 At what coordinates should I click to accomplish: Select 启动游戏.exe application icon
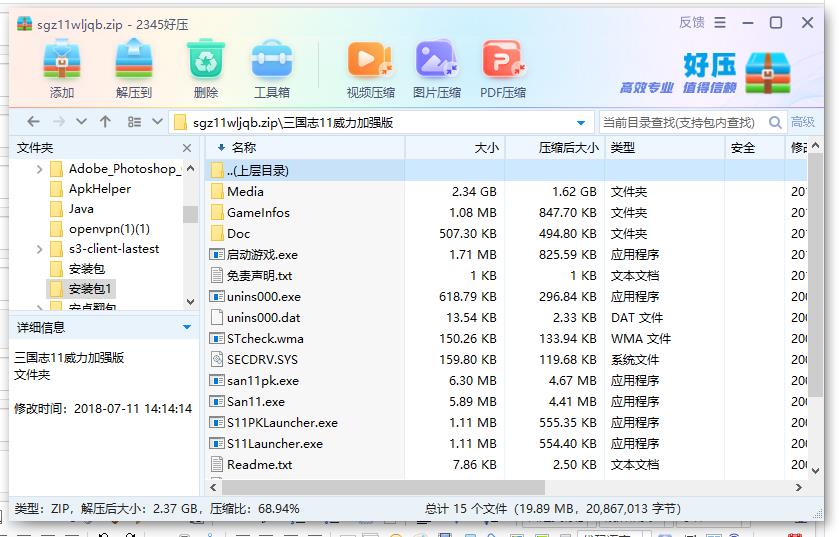click(217, 255)
